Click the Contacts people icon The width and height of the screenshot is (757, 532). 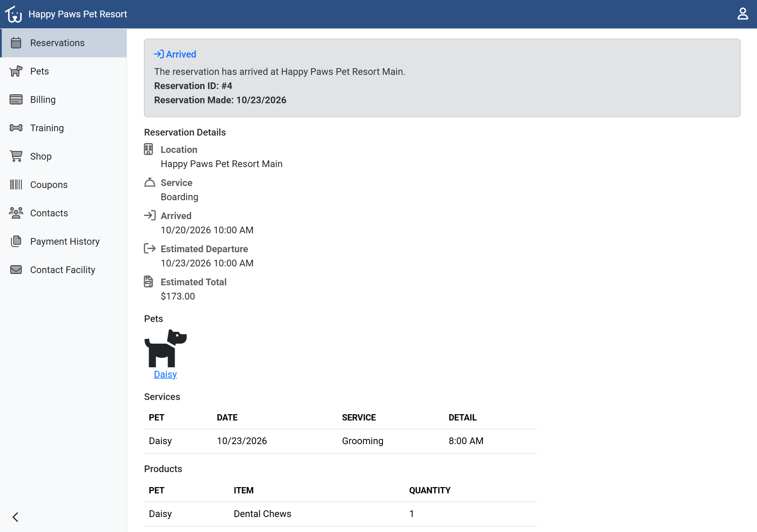(x=16, y=213)
